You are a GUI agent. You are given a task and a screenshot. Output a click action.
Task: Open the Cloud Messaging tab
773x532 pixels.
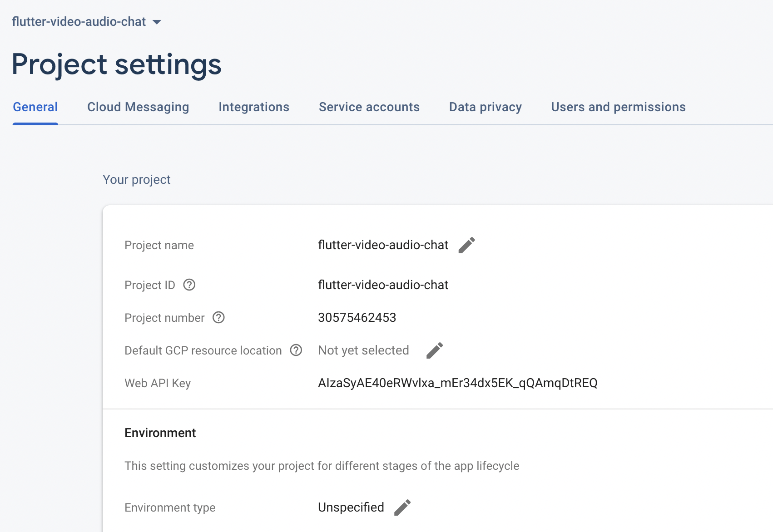[x=138, y=107]
